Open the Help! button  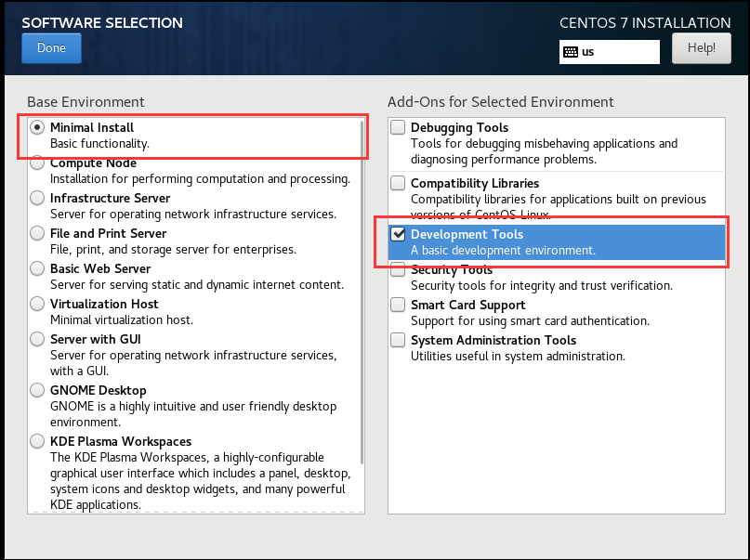[702, 48]
